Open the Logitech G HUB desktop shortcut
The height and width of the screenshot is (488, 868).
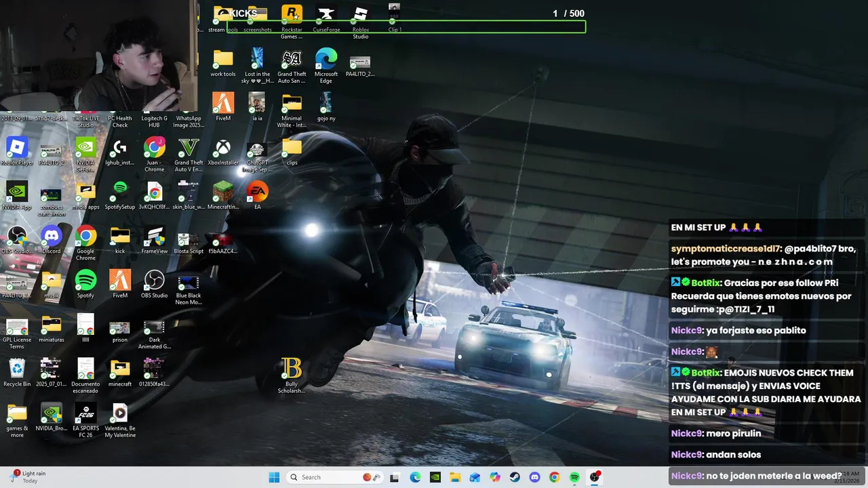pos(155,121)
